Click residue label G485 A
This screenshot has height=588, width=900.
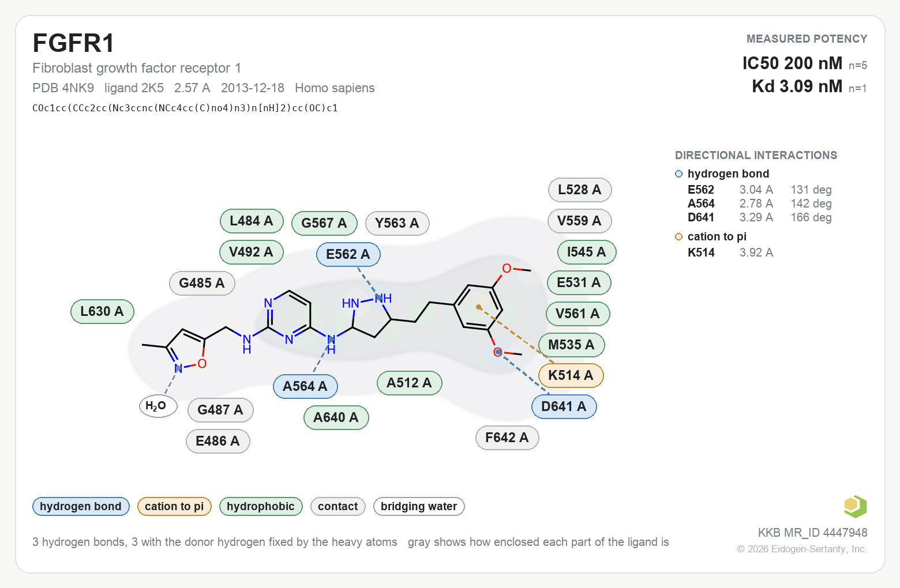(202, 283)
